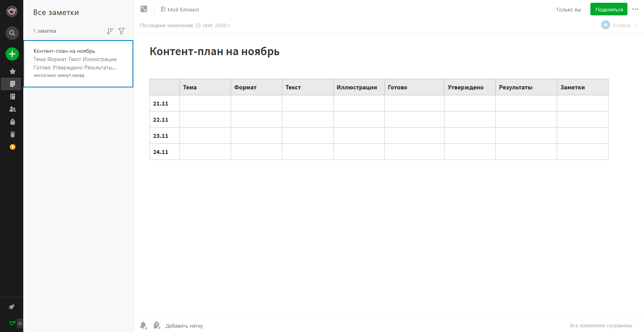Viewport: 644px width, 332px height.
Task: Open the account avatar menu
Action: pos(12,11)
